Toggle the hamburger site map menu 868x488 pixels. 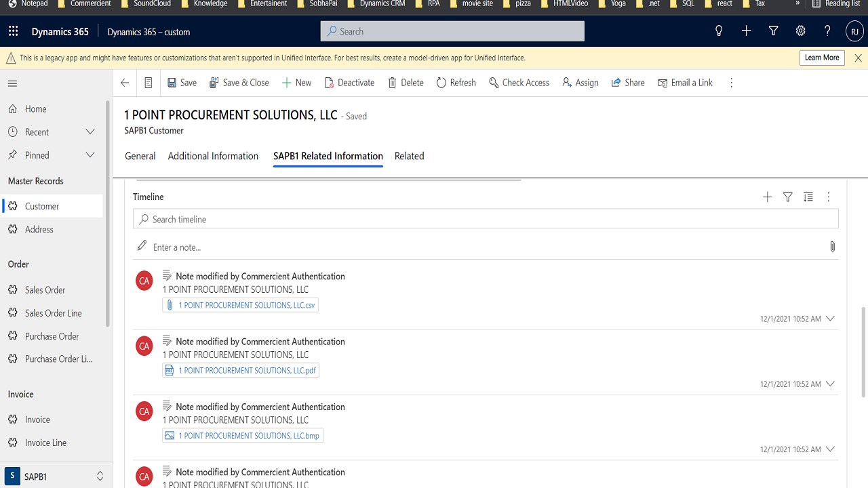(x=12, y=83)
